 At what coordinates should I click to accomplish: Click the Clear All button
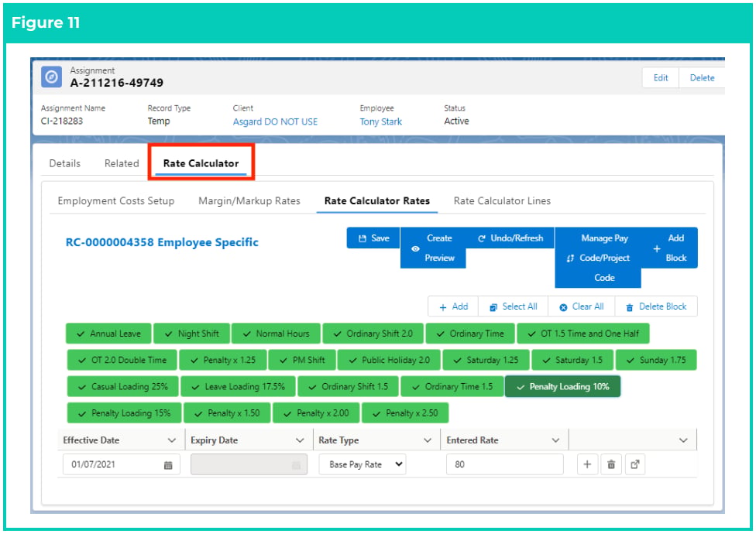coord(582,306)
